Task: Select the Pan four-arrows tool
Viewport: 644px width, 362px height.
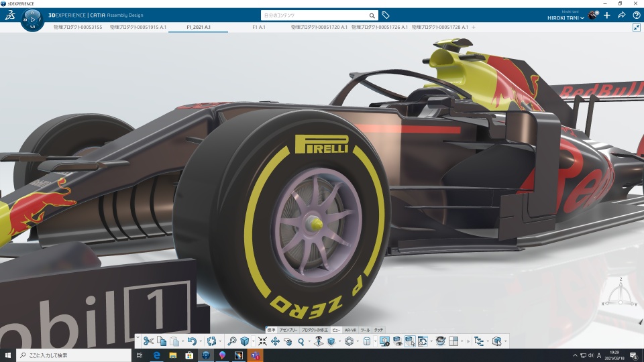Action: pyautogui.click(x=275, y=341)
